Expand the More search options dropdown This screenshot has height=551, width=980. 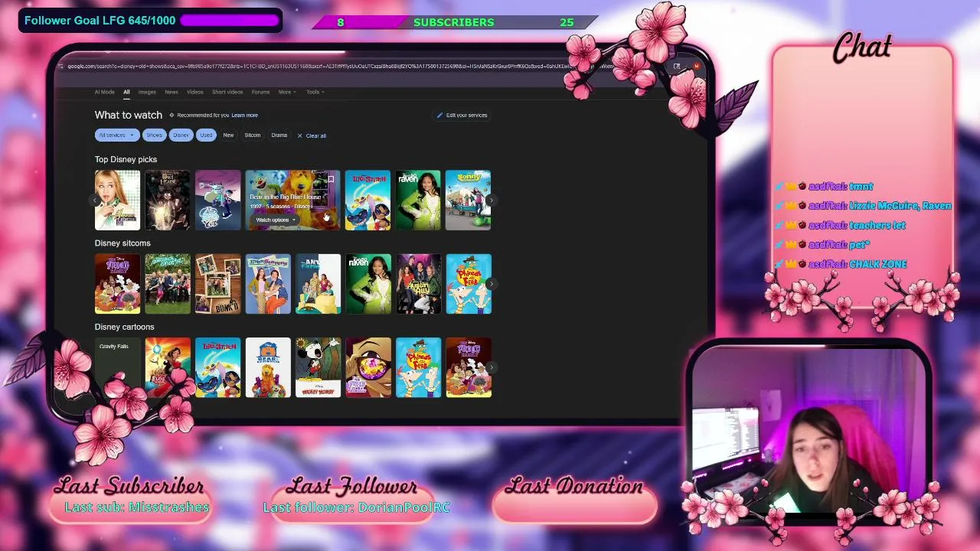click(287, 92)
